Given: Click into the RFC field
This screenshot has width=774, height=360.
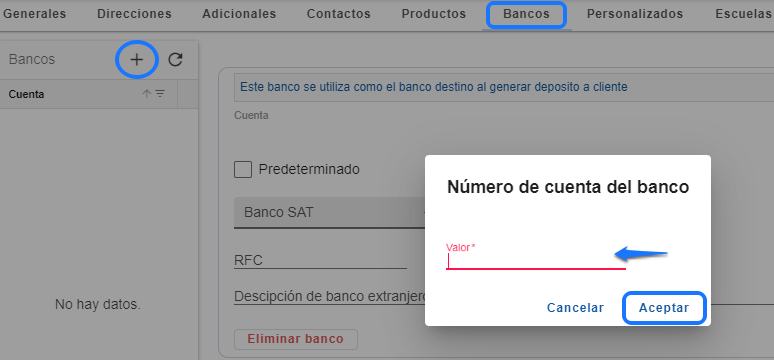Looking at the screenshot, I should click(x=320, y=260).
